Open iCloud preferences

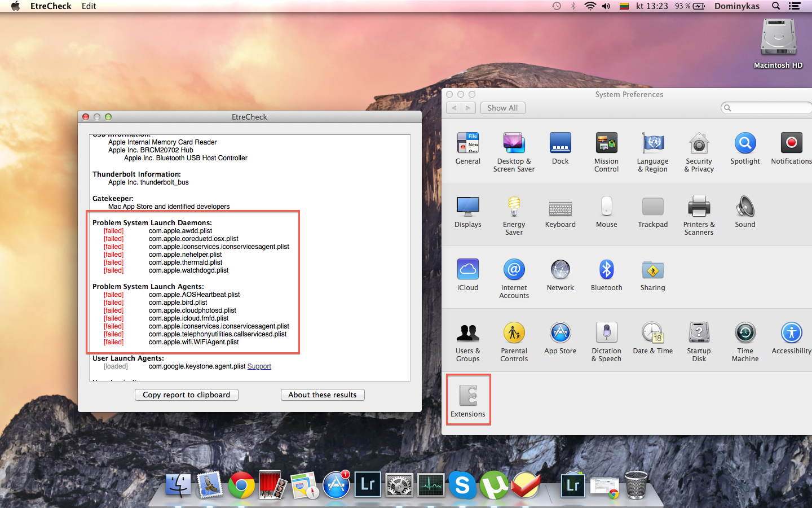coord(467,275)
